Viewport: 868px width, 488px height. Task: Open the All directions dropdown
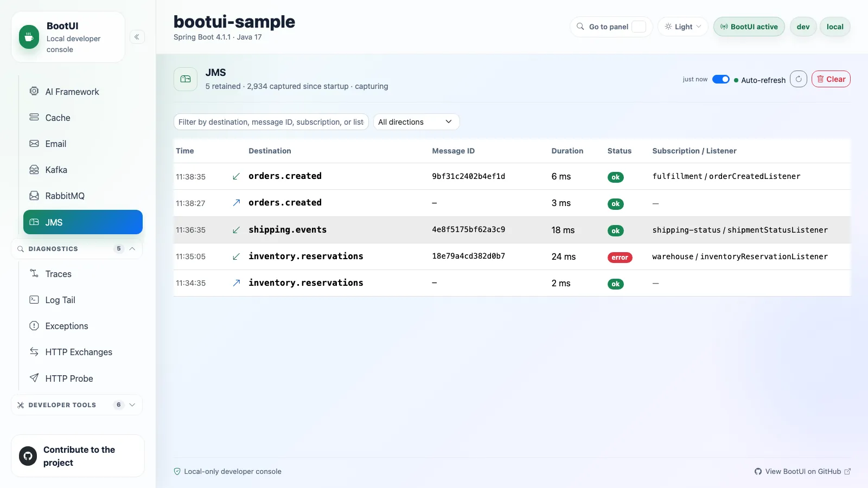pos(416,122)
